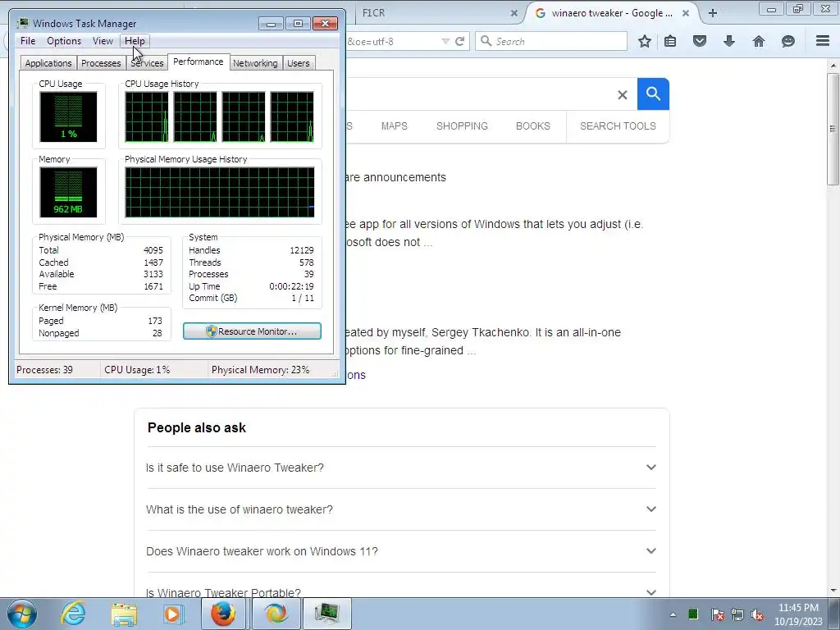Screen dimensions: 840x630
Task: Switch to the Networking tab
Action: point(255,63)
